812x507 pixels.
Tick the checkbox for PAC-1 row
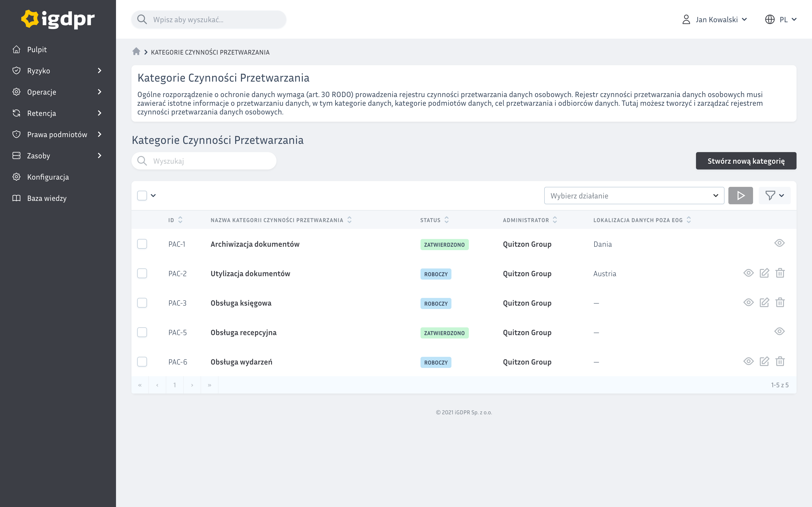[142, 244]
